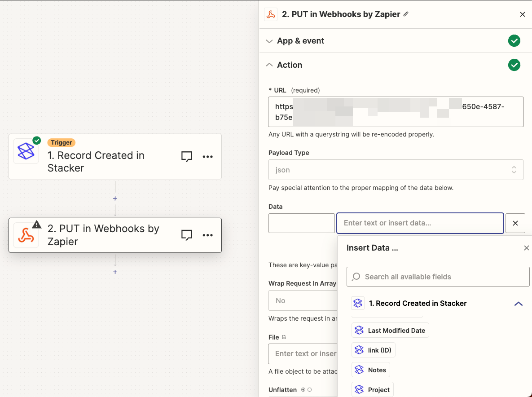Click the search magnifier icon
This screenshot has width=532, height=397.
[356, 277]
